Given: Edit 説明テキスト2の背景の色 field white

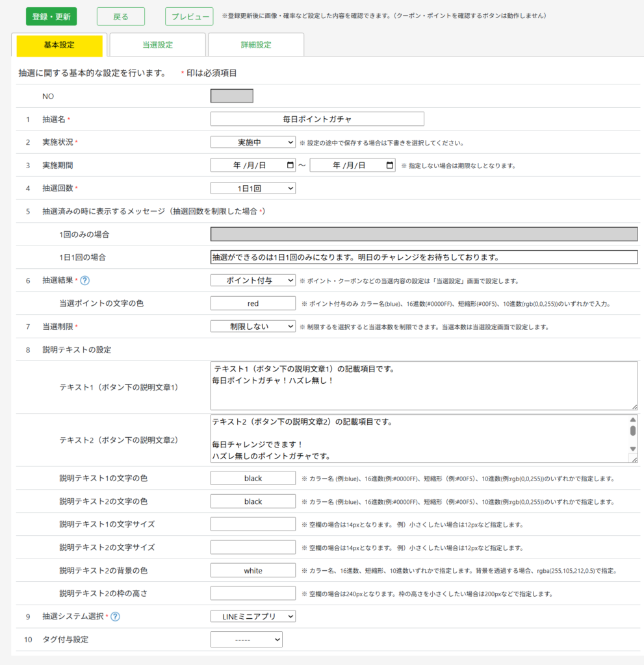Looking at the screenshot, I should click(253, 570).
